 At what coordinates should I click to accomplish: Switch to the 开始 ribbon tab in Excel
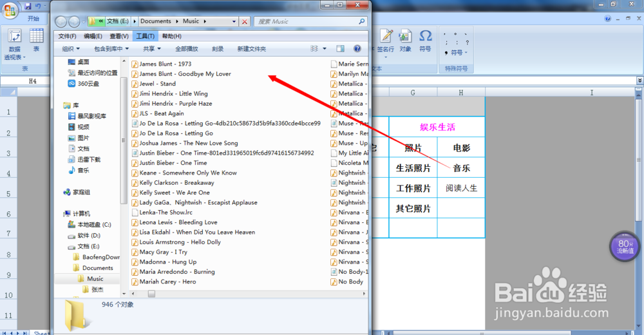point(33,19)
